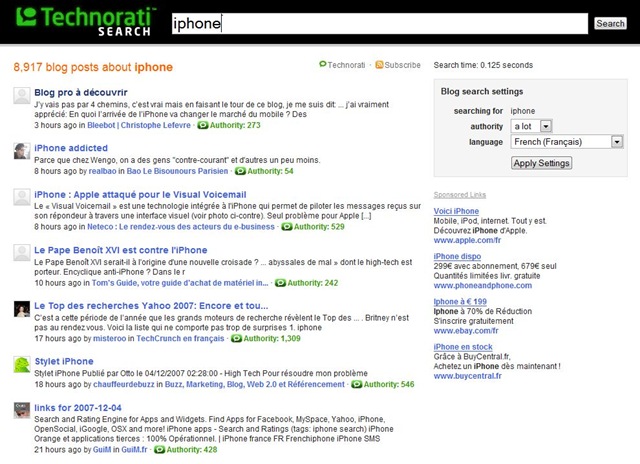
Task: Open the www.phoneandphone.com ad URL
Action: [482, 286]
